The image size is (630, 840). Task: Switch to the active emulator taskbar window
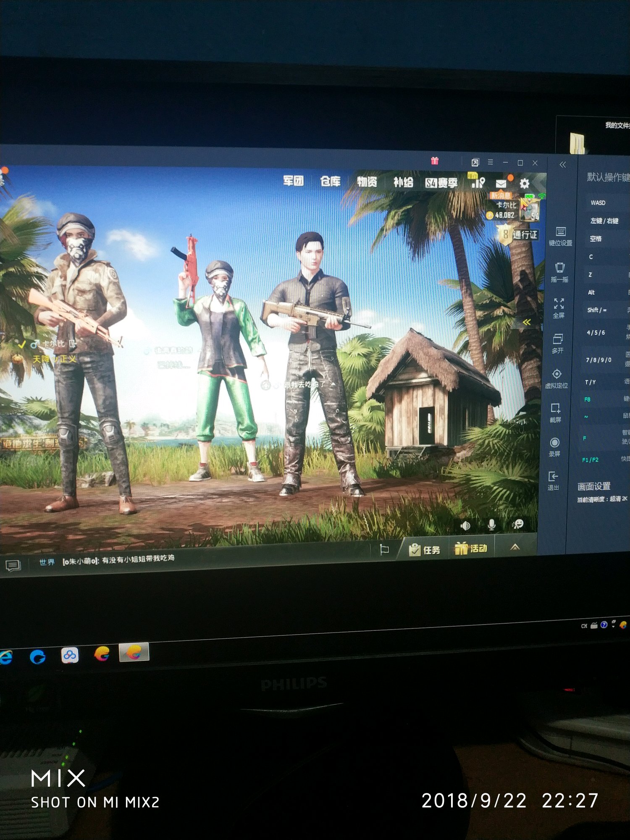(x=134, y=652)
